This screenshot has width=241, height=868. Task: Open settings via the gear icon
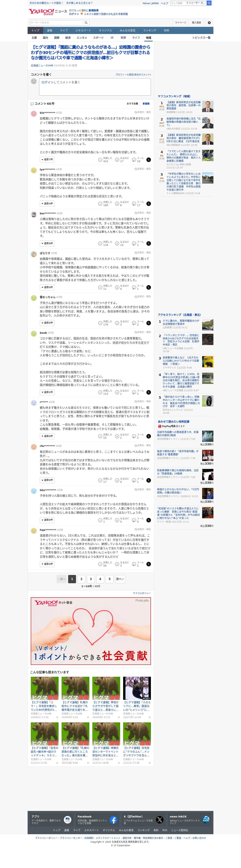(x=209, y=23)
